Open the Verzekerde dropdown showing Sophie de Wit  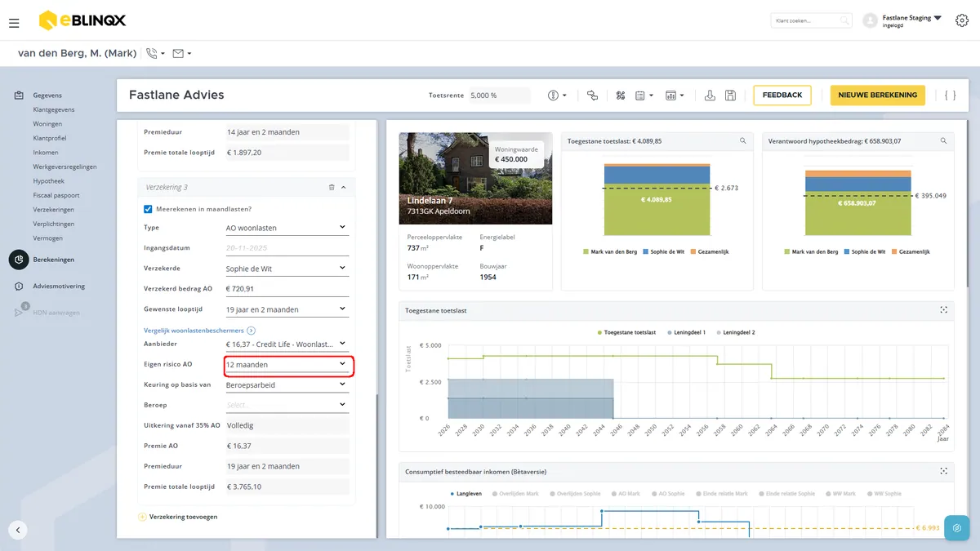coord(287,268)
